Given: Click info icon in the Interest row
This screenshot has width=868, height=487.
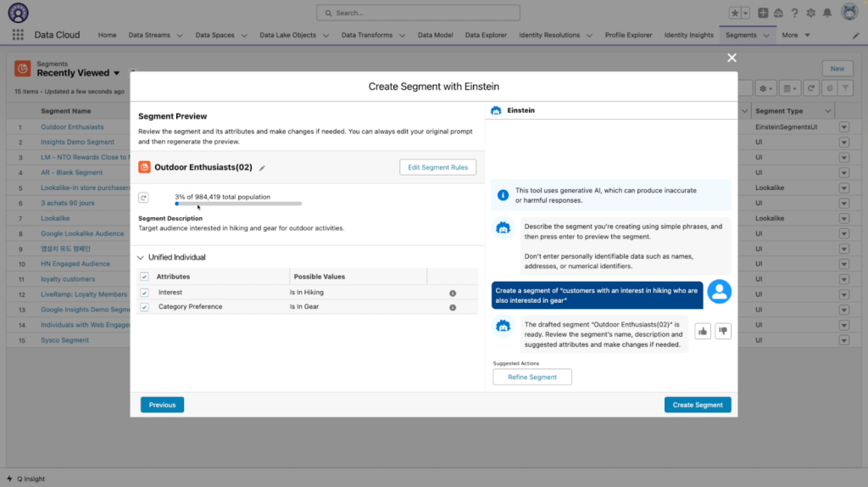Looking at the screenshot, I should [x=453, y=293].
